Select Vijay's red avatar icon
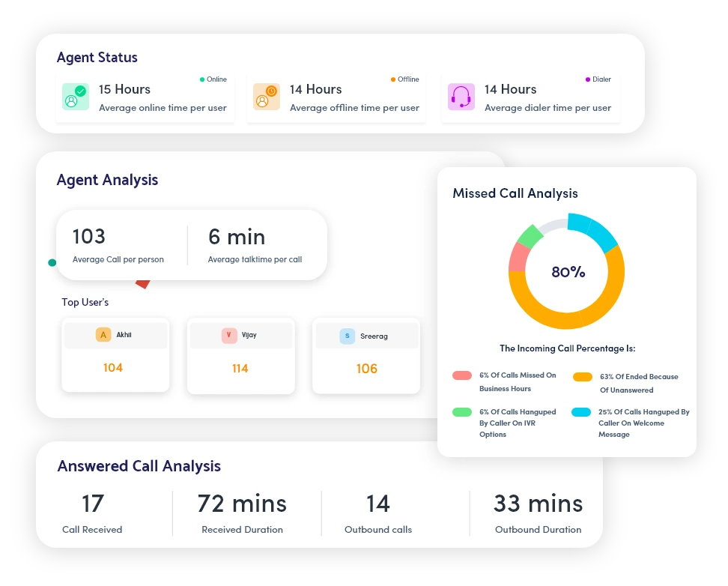Image resolution: width=728 pixels, height=586 pixels. (x=229, y=336)
